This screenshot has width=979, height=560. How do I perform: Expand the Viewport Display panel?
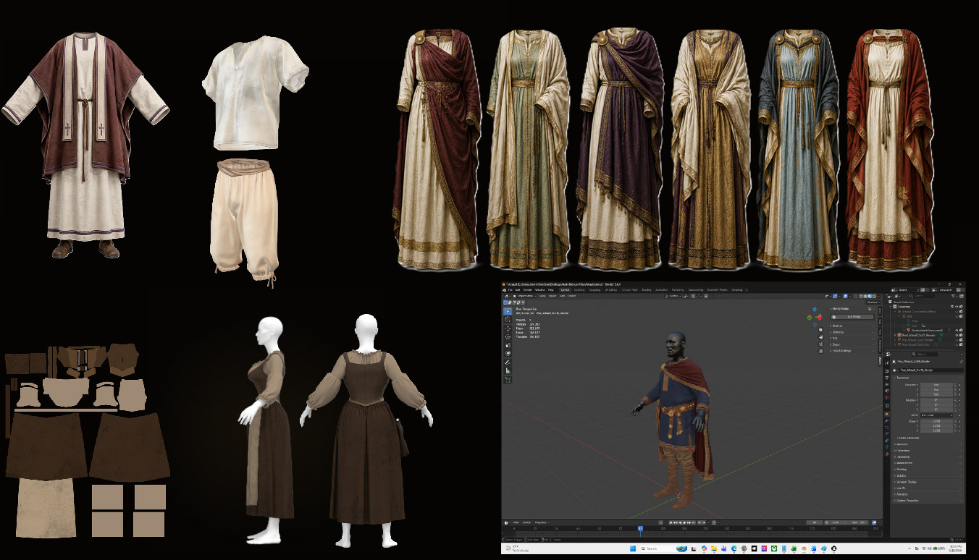coord(928,482)
